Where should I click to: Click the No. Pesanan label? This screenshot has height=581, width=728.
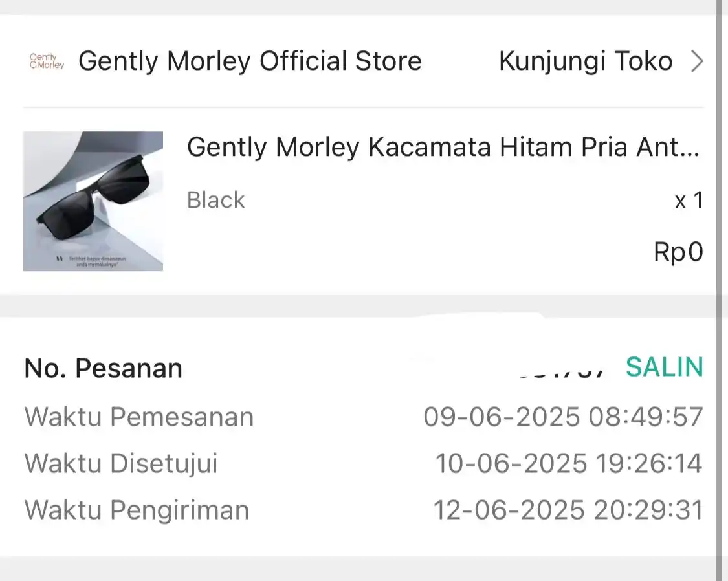[103, 368]
